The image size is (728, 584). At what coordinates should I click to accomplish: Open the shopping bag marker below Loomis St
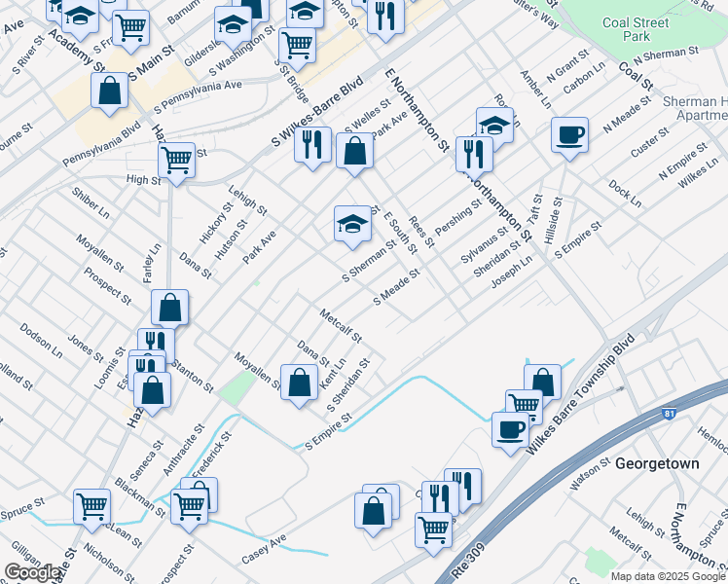(152, 390)
